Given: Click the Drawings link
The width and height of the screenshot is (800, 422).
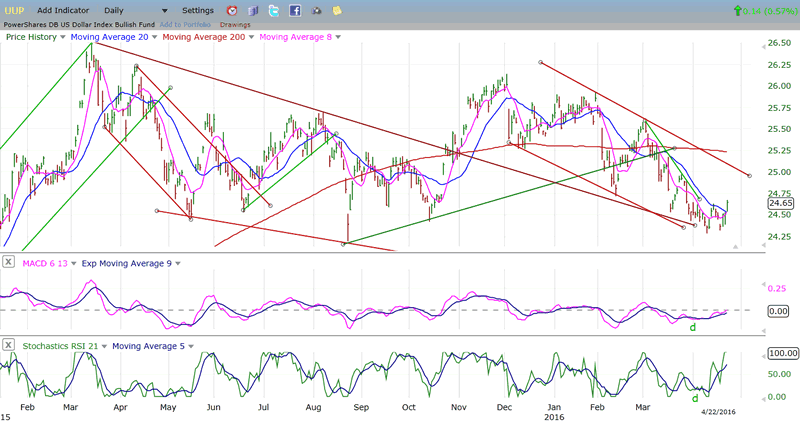Looking at the screenshot, I should pyautogui.click(x=236, y=24).
